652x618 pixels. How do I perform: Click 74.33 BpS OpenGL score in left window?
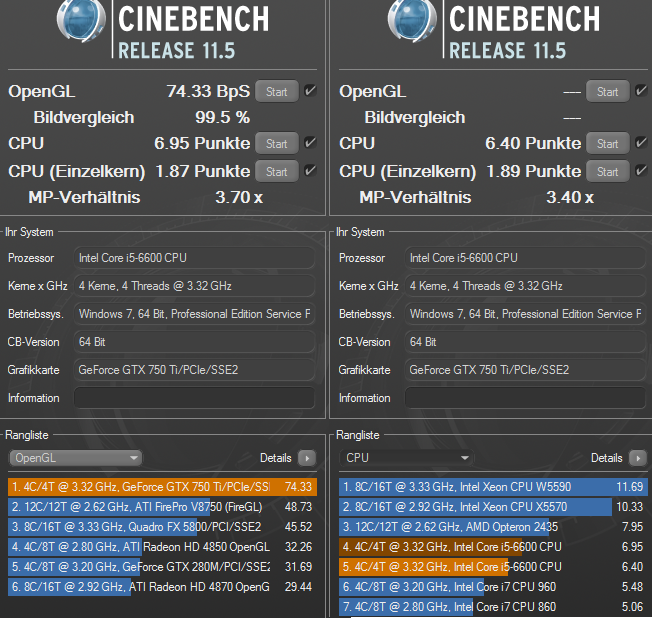[208, 91]
